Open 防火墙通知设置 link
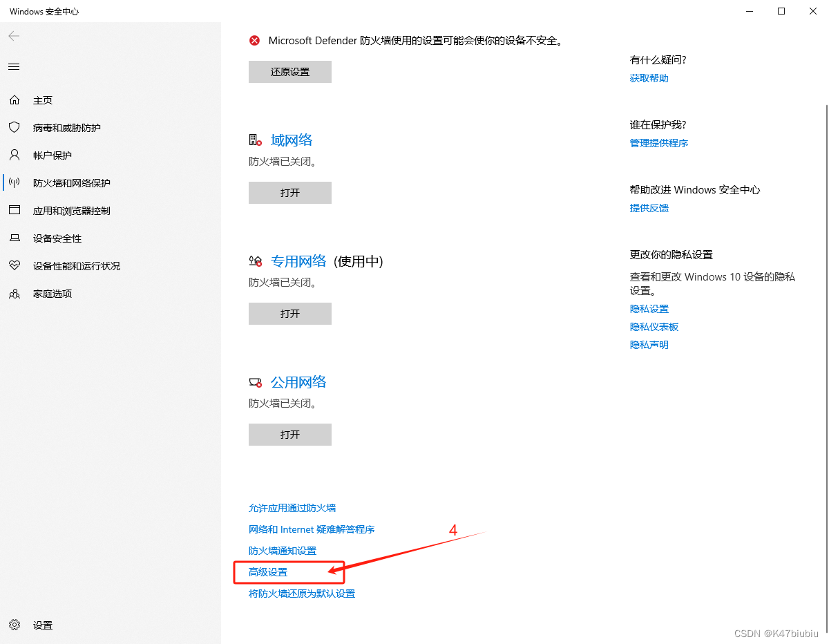Viewport: 829px width, 644px height. [283, 551]
